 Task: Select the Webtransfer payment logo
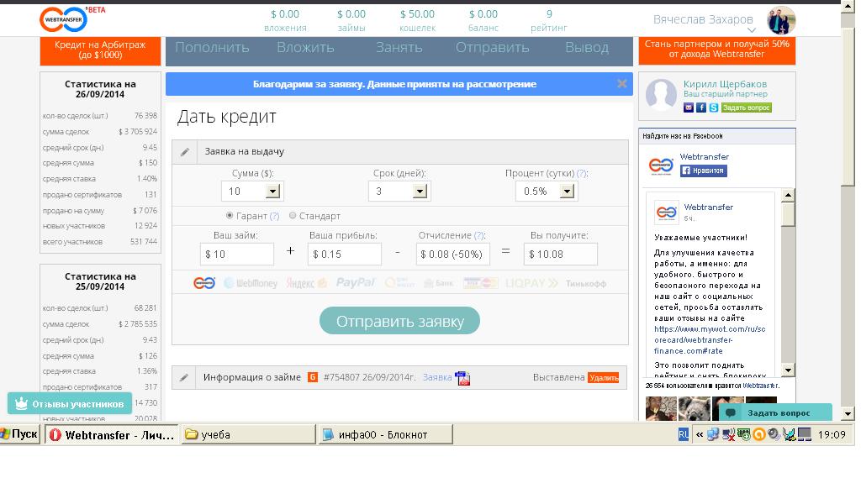tap(204, 283)
